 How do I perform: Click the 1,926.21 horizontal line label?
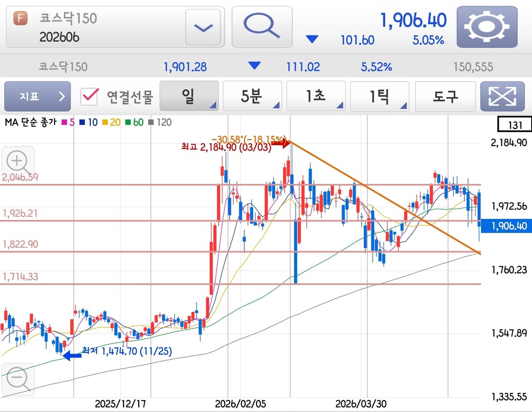(x=20, y=214)
